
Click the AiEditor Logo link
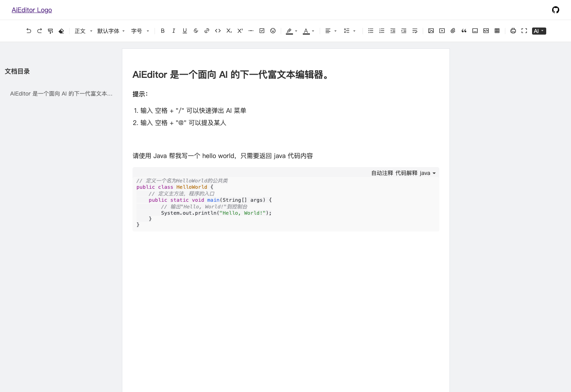point(32,10)
